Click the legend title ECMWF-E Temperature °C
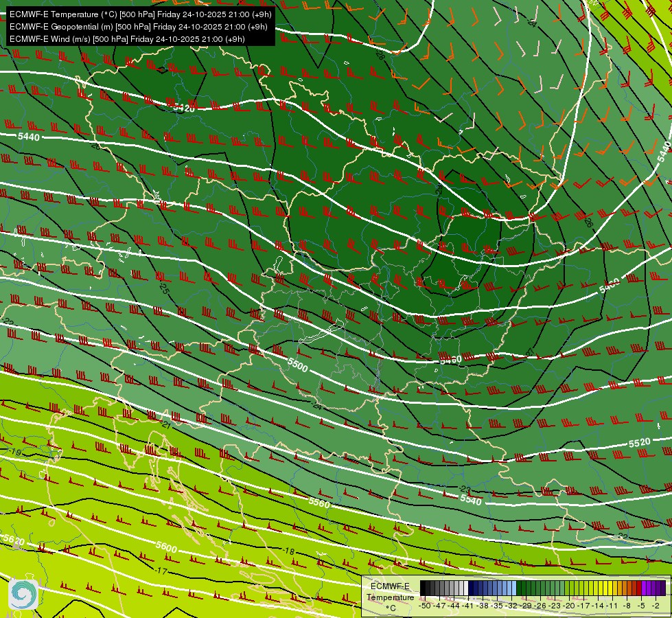The height and width of the screenshot is (618, 672). tap(391, 597)
